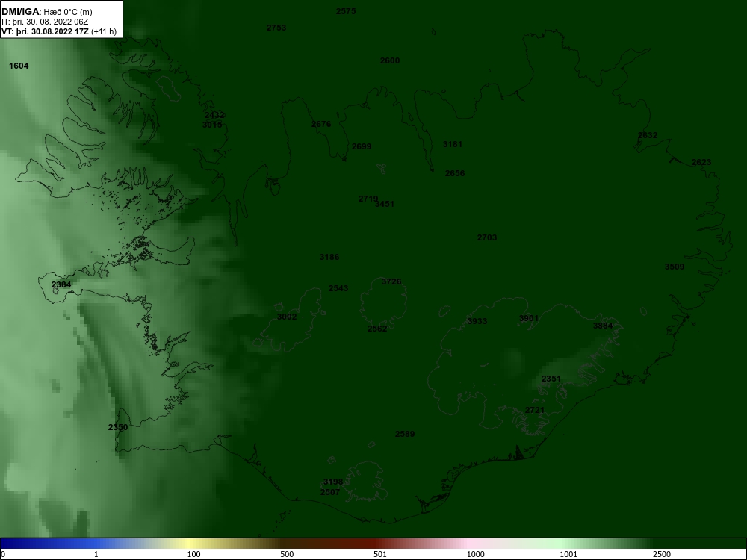Click the 2543 value

pos(338,288)
